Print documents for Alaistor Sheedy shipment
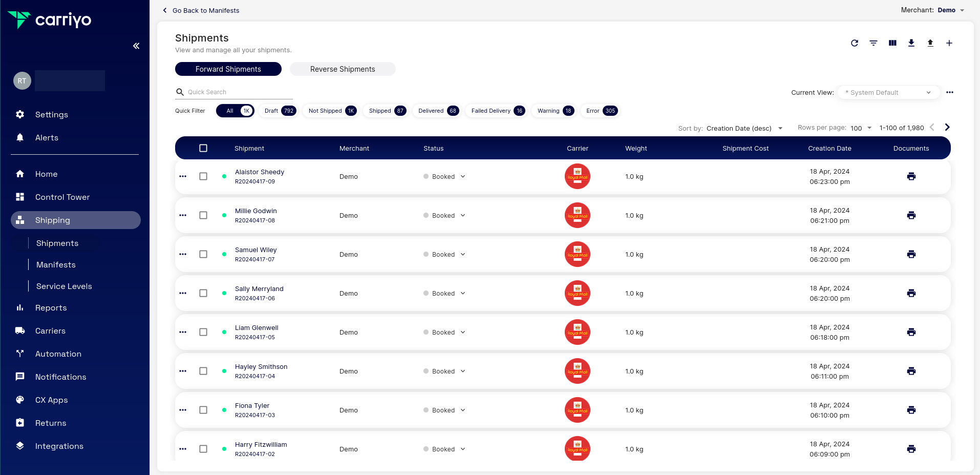980x475 pixels. click(x=911, y=176)
